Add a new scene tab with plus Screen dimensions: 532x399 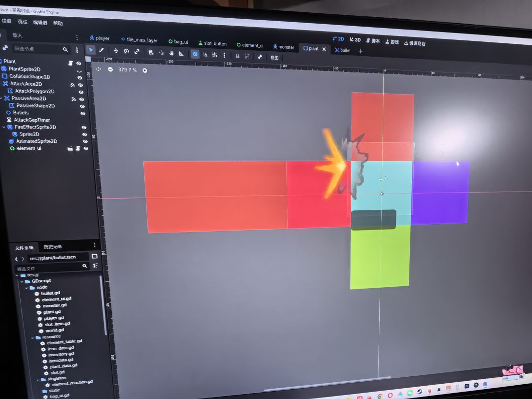coord(360,51)
